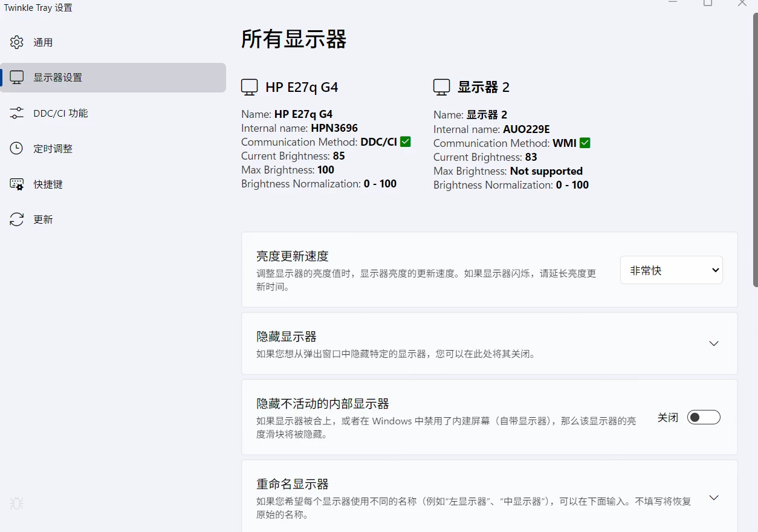Click the Not supported max brightness text
The image size is (758, 532).
point(546,171)
